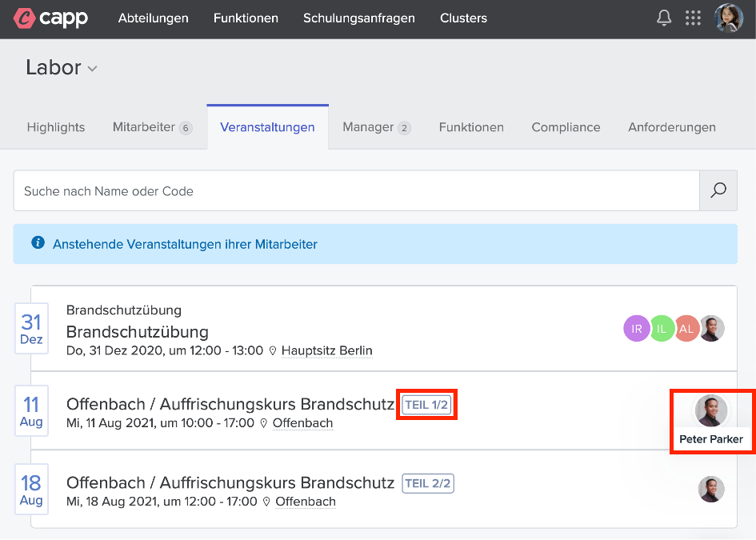Click the 31 Dez date badge
Image resolution: width=756 pixels, height=540 pixels.
[x=31, y=329]
